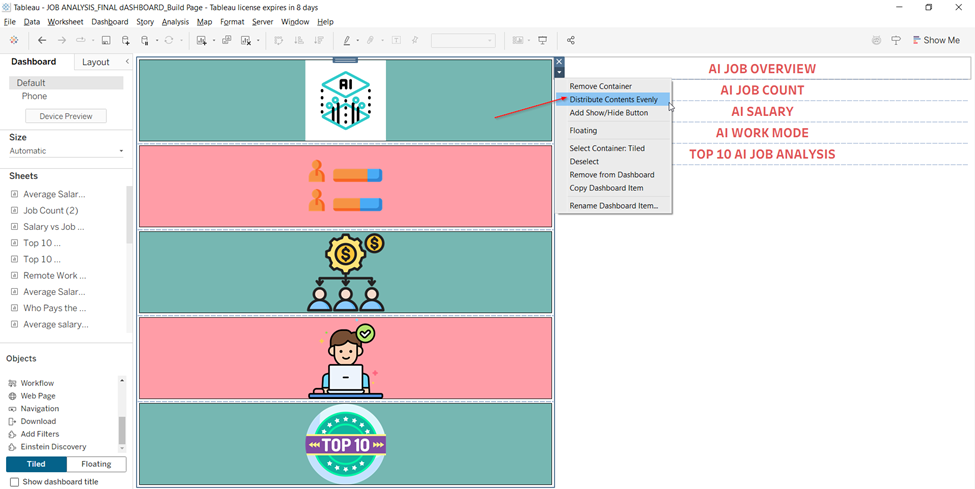This screenshot has height=489, width=975.
Task: Click the Save icon in toolbar
Action: pos(106,40)
